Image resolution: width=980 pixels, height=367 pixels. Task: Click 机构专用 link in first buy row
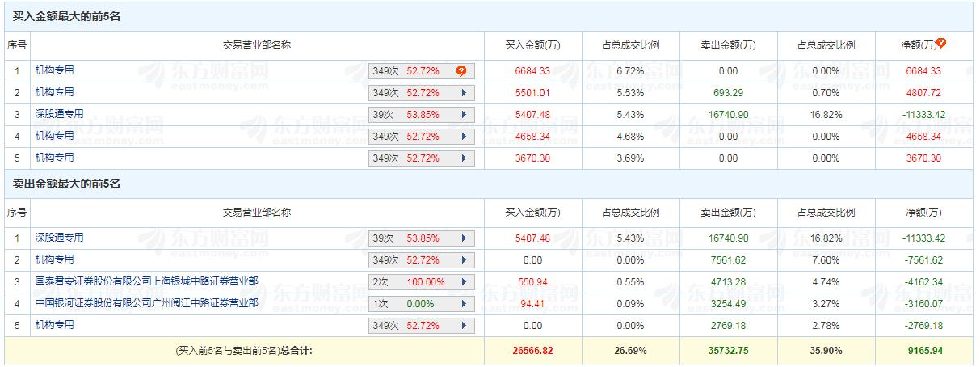54,70
